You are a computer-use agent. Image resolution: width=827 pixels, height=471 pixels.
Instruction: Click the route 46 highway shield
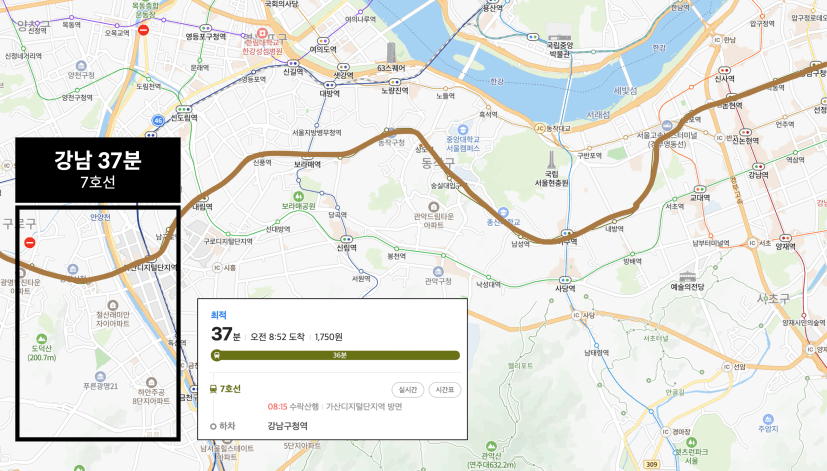(158, 121)
